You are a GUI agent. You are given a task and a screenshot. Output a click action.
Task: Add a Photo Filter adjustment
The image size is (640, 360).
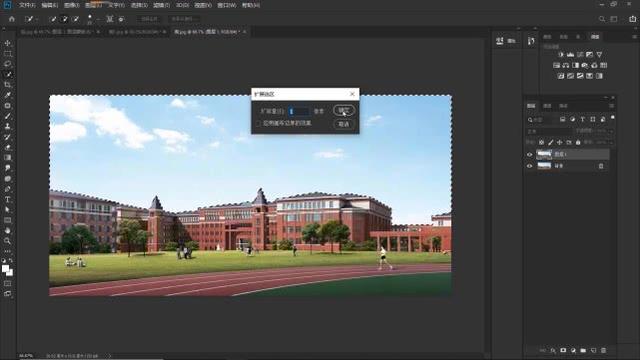coord(585,65)
